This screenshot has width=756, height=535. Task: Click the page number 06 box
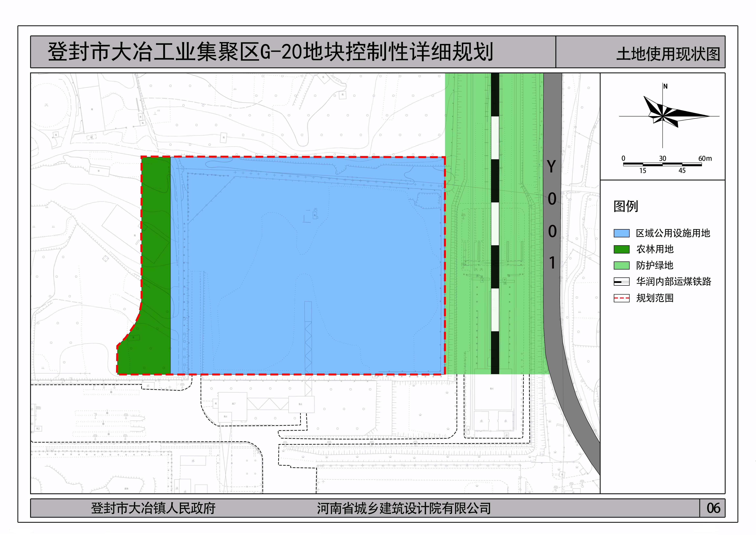[713, 508]
